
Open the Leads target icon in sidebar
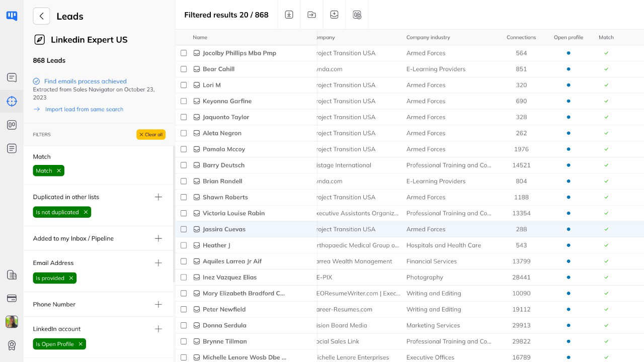[x=12, y=101]
